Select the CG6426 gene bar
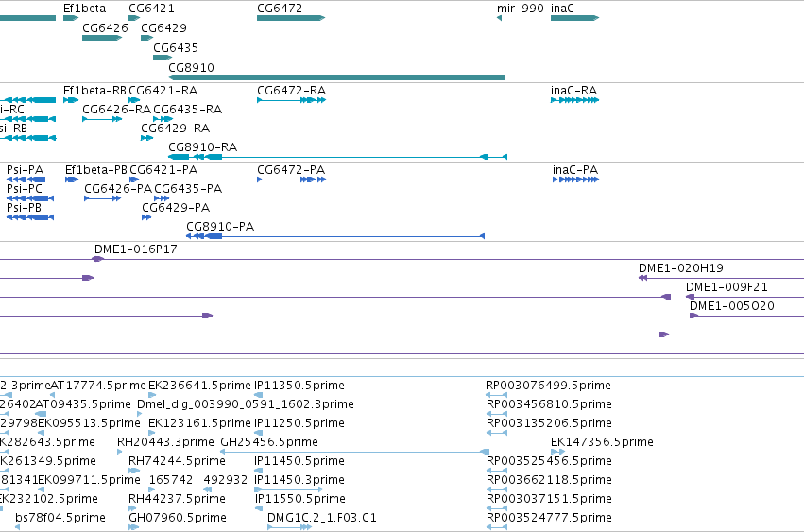The height and width of the screenshot is (532, 804). [x=102, y=38]
